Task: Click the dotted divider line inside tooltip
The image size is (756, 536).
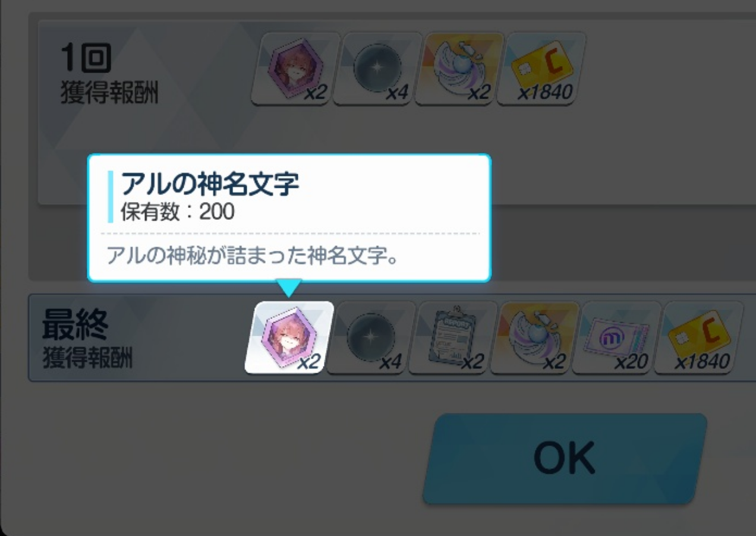Action: point(290,234)
